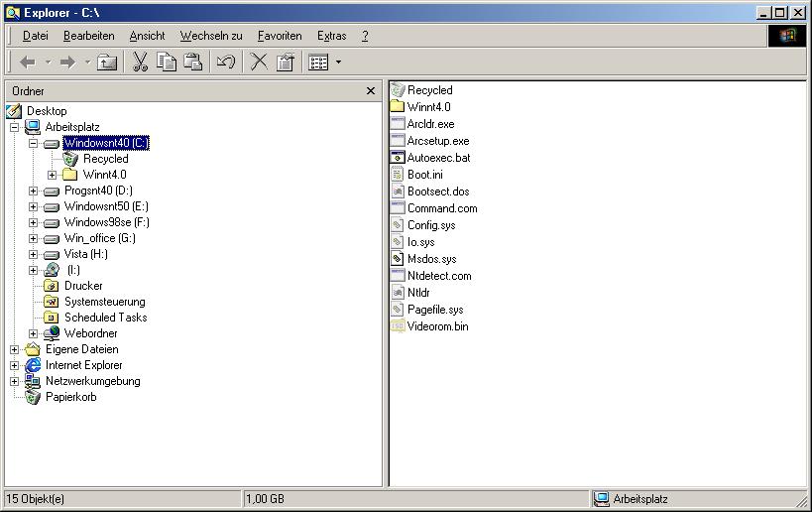Go up one folder level

pyautogui.click(x=107, y=63)
